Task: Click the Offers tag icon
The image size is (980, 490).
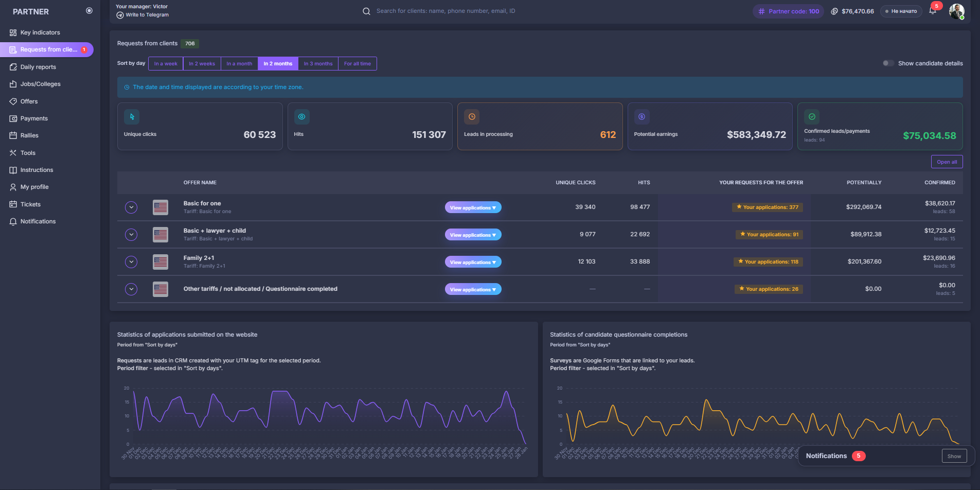Action: coord(13,101)
